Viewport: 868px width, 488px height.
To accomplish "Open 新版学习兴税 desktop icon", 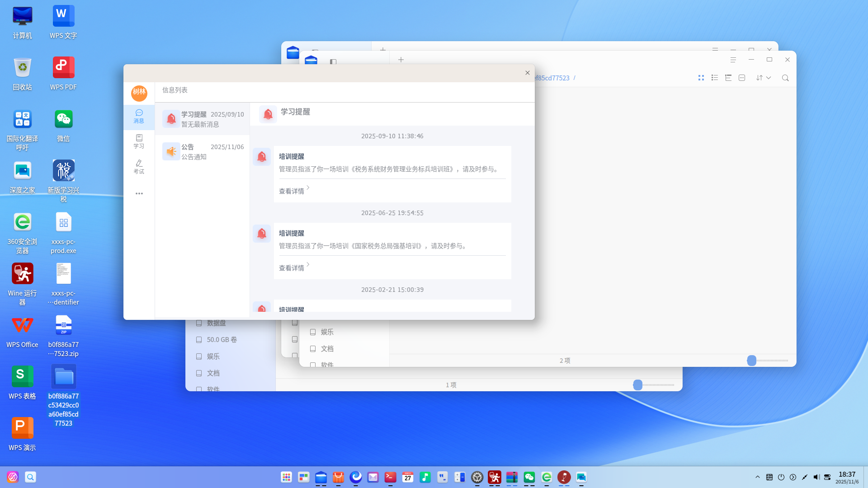I will [x=63, y=182].
